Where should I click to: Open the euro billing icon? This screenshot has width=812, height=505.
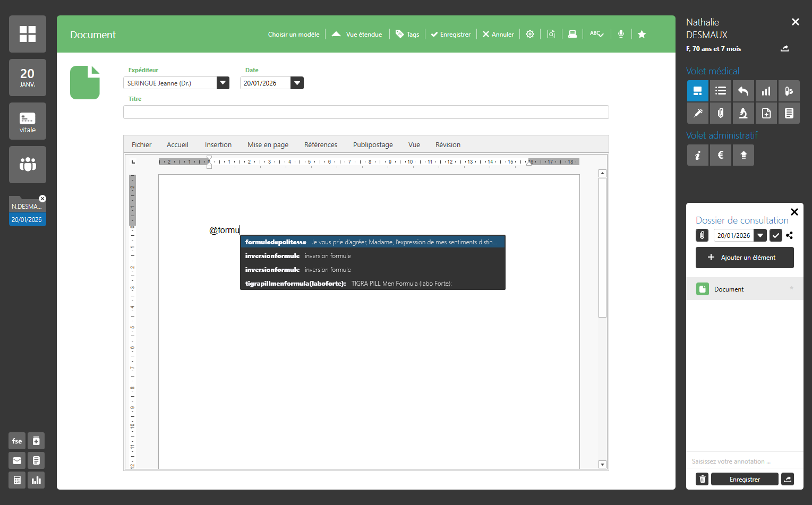721,155
